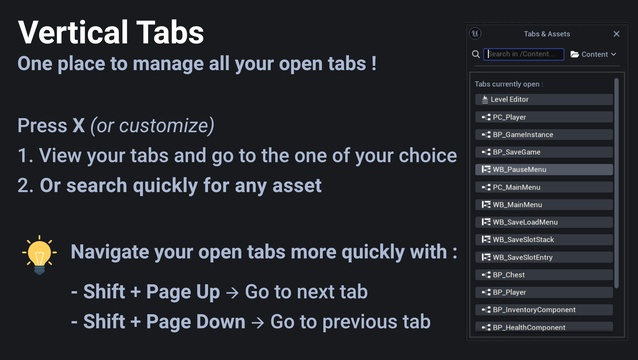Select the PC_MainMenu entry
This screenshot has height=360, width=638.
pyautogui.click(x=544, y=187)
